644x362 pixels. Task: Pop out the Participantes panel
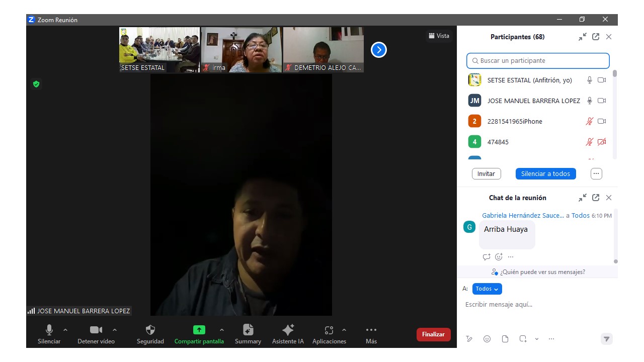[x=596, y=37]
